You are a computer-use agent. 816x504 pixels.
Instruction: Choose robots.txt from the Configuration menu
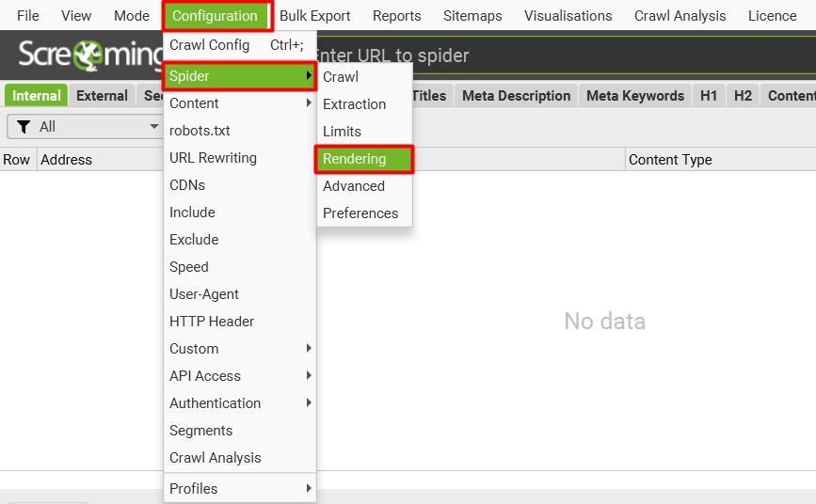(x=200, y=131)
